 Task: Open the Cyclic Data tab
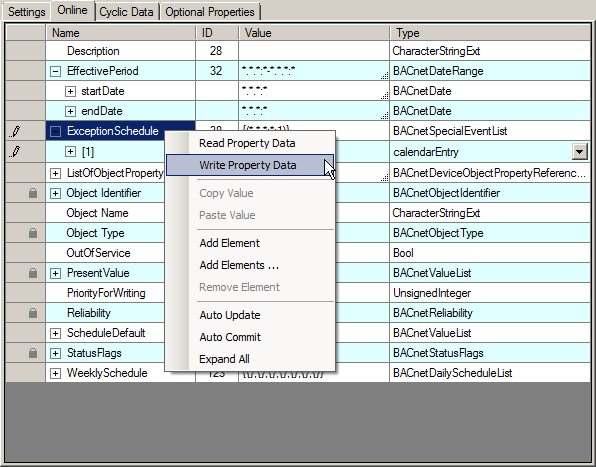pyautogui.click(x=126, y=12)
